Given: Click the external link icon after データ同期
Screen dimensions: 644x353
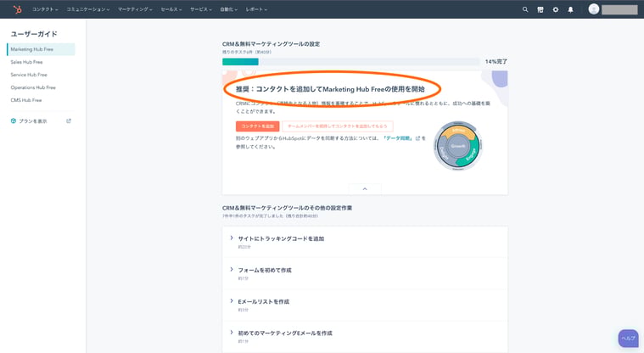Looking at the screenshot, I should (x=417, y=138).
